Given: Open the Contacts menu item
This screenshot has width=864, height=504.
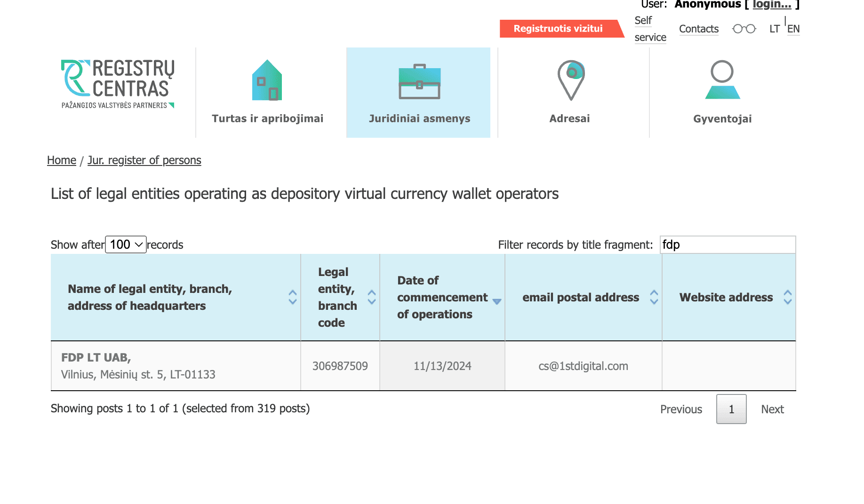Looking at the screenshot, I should [698, 29].
